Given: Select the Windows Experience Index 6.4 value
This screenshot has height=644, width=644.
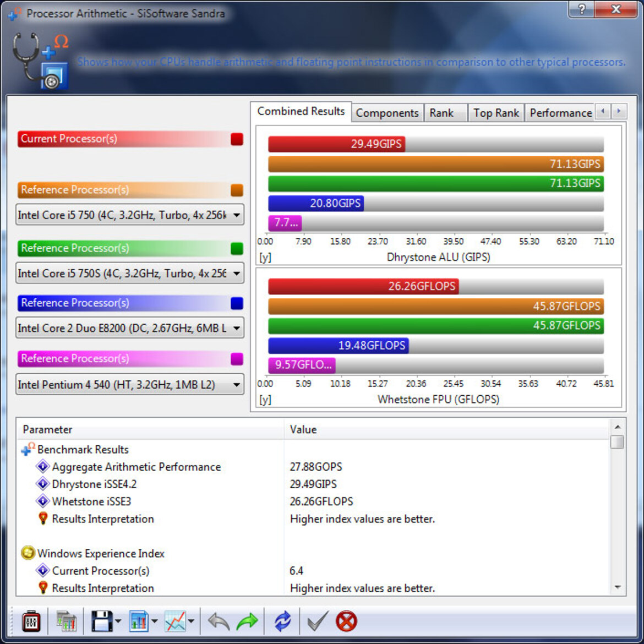Looking at the screenshot, I should [296, 570].
